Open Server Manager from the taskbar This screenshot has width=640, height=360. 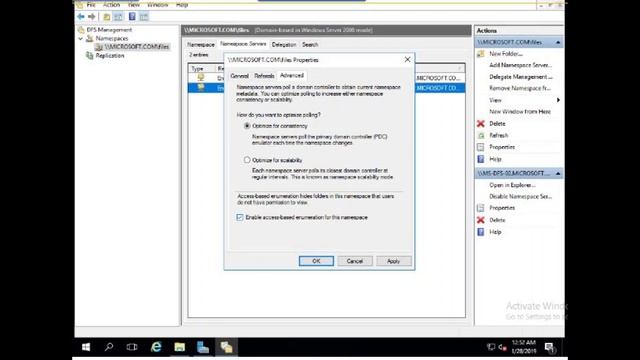click(x=203, y=347)
